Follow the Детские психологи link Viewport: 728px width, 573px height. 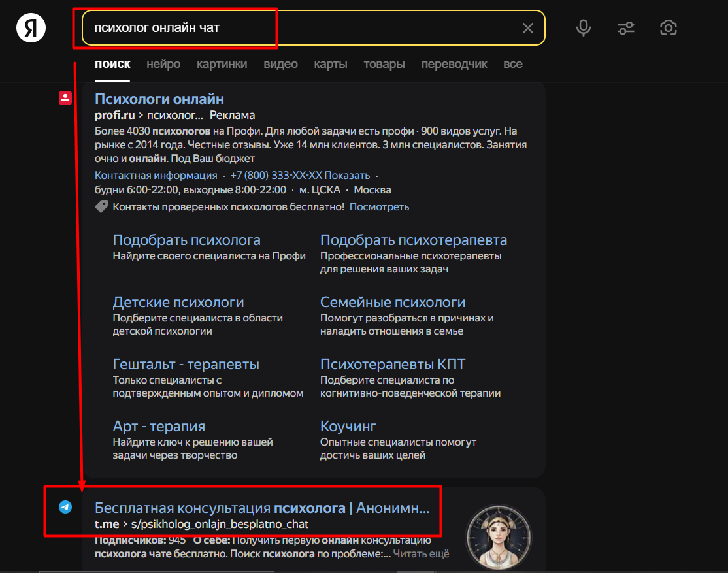click(x=178, y=302)
